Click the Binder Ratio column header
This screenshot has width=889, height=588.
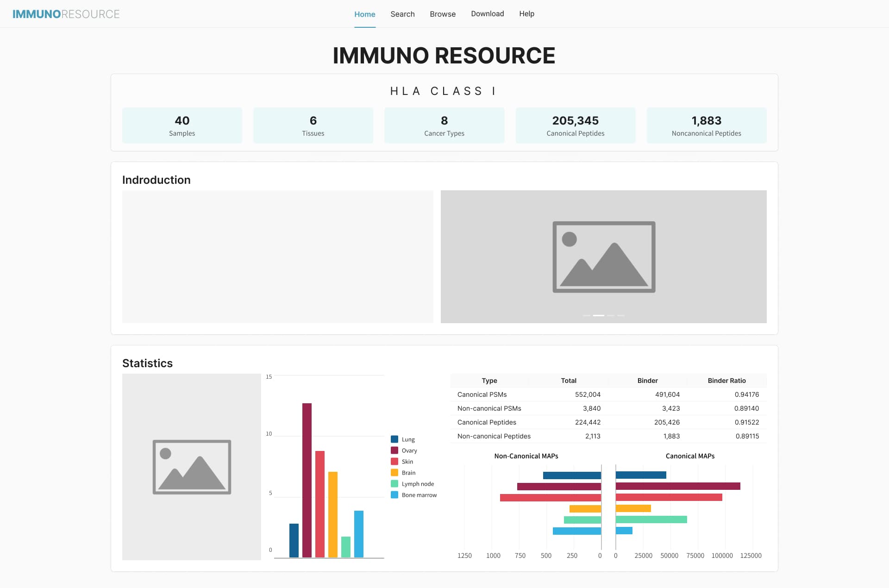tap(726, 381)
